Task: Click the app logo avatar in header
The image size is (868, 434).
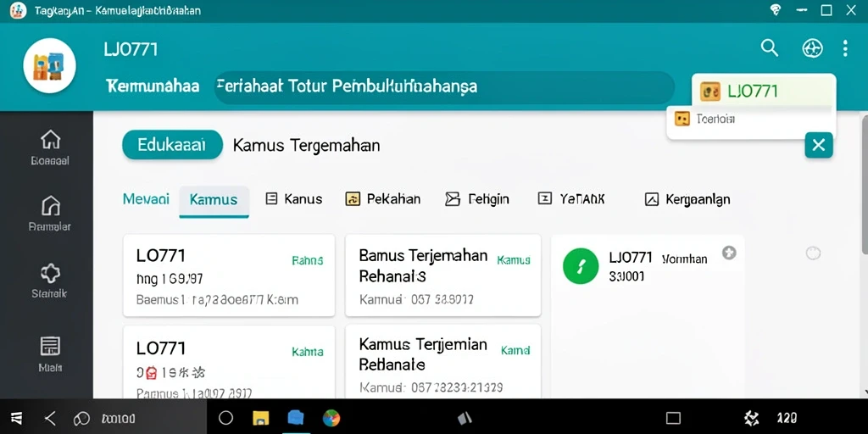Action: coord(49,65)
